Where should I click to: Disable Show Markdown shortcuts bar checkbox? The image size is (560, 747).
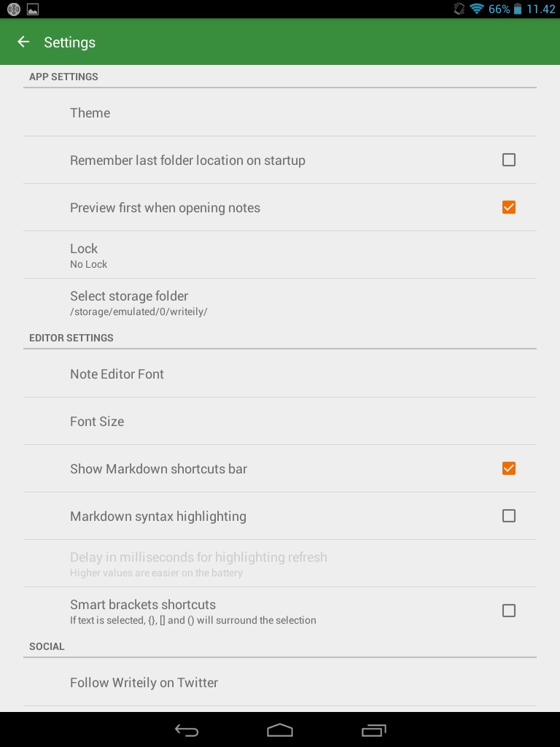point(508,468)
